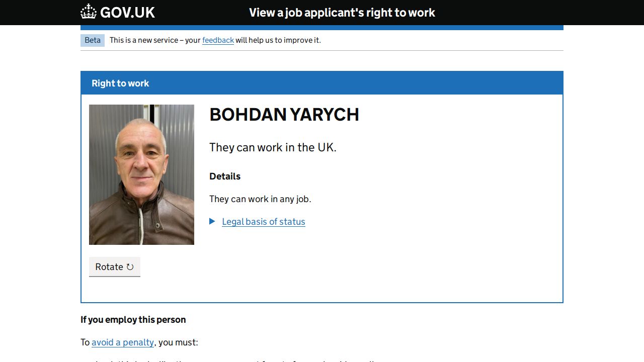Click the GOV.UK logo text

(127, 13)
